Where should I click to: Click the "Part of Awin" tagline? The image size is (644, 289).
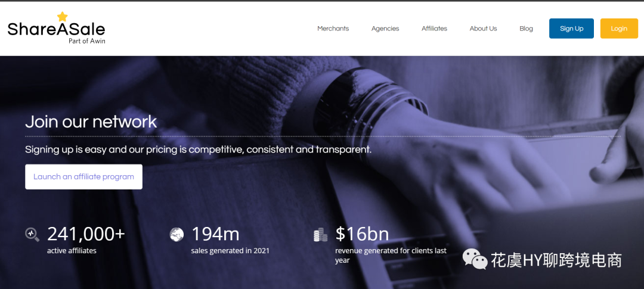86,41
